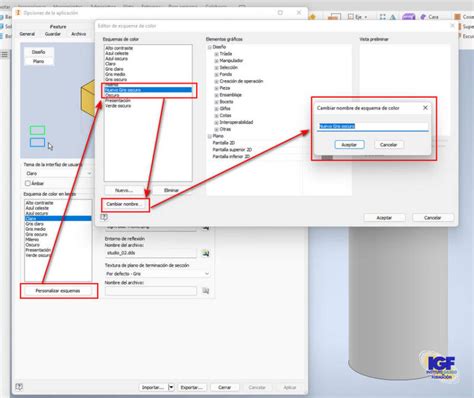Open the Importar dropdown arrow
The width and height of the screenshot is (474, 398).
pyautogui.click(x=171, y=387)
